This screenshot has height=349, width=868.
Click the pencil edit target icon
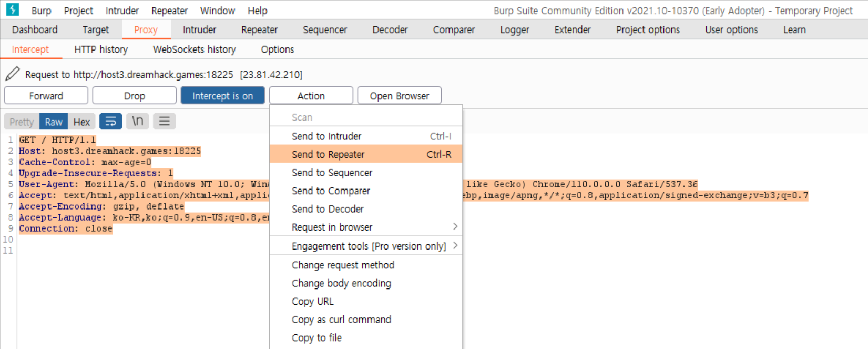point(13,74)
